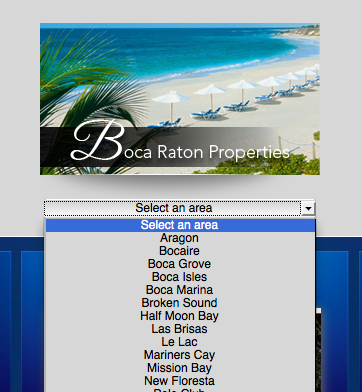Select Aragon from the list
The image size is (362, 392).
180,238
